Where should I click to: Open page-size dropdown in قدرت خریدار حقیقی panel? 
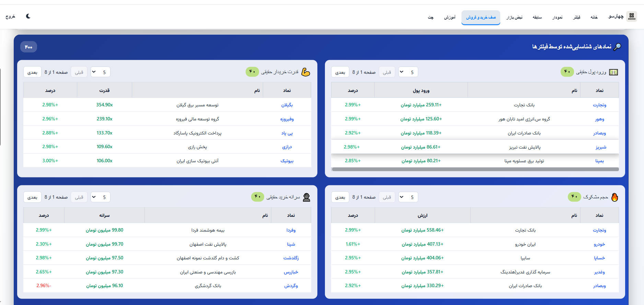point(100,72)
